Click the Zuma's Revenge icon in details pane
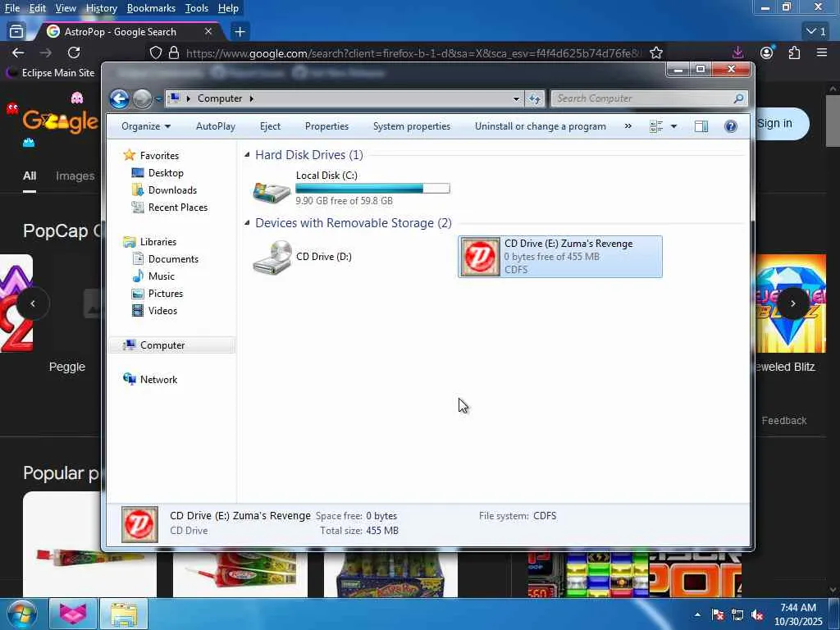 (x=139, y=524)
